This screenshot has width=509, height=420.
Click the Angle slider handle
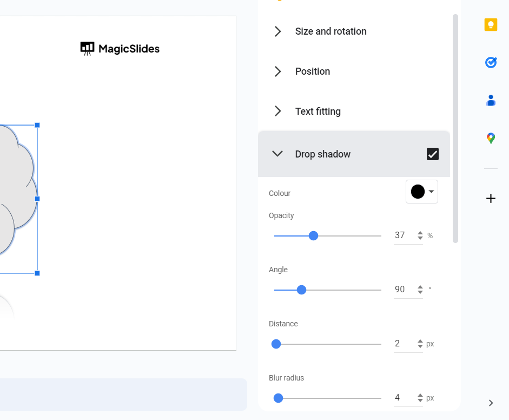point(302,290)
